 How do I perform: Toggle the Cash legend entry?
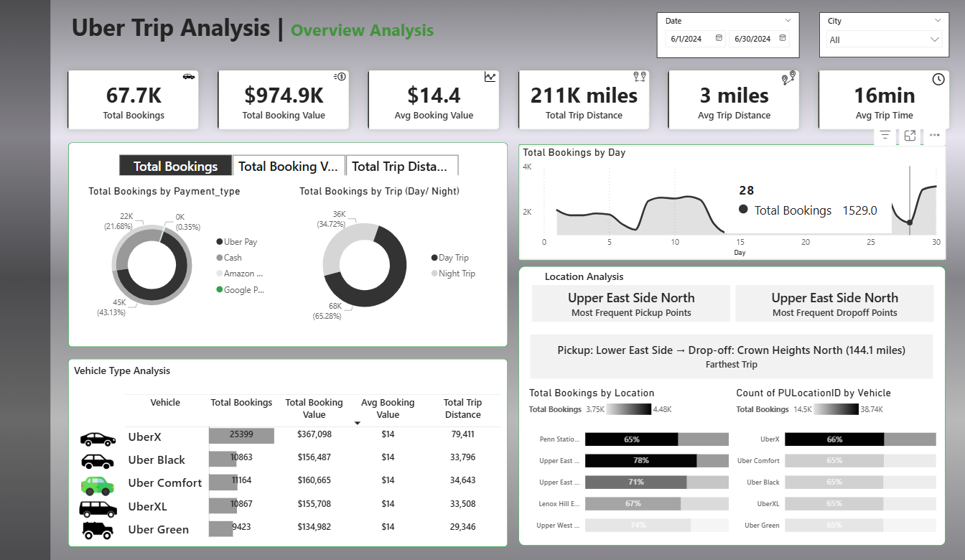click(x=232, y=258)
